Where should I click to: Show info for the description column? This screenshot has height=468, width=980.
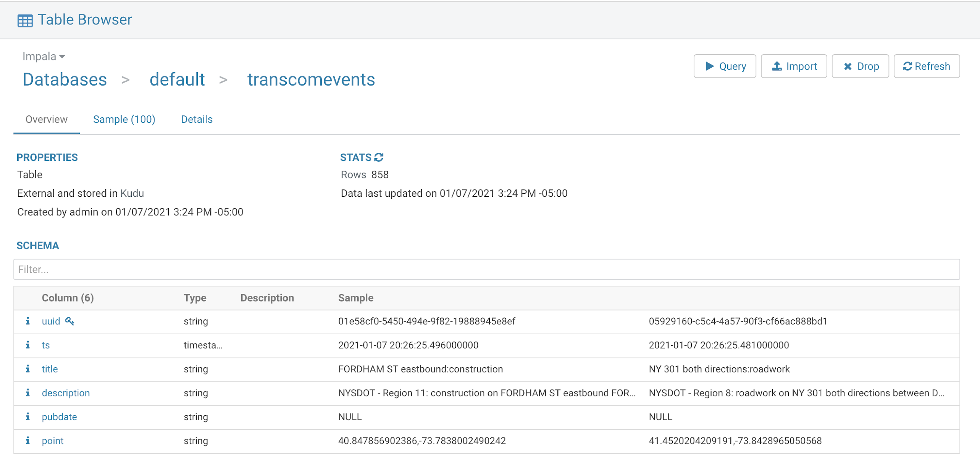click(27, 393)
